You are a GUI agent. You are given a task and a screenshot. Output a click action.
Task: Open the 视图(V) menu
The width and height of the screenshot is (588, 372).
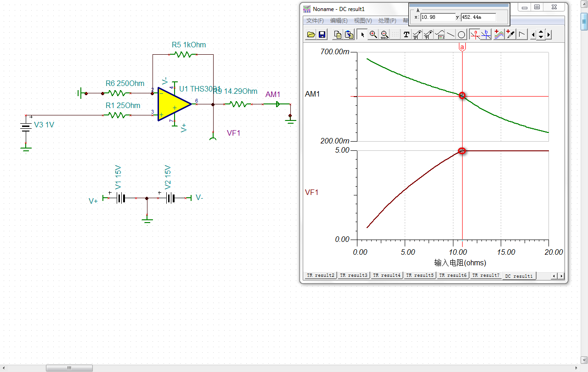point(363,21)
